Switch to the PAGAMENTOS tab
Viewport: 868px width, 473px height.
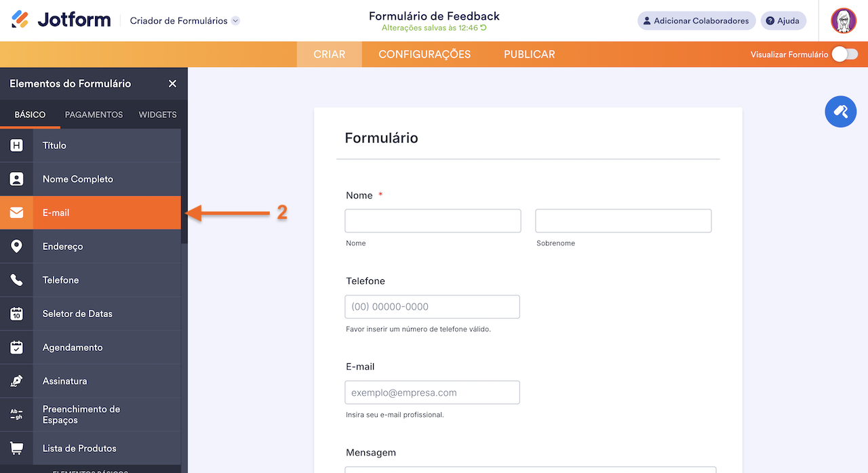(94, 115)
